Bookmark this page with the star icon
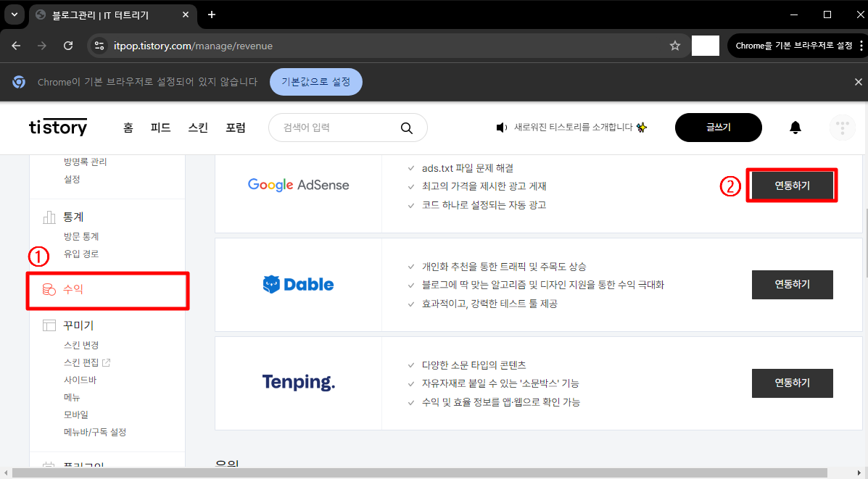 click(675, 46)
